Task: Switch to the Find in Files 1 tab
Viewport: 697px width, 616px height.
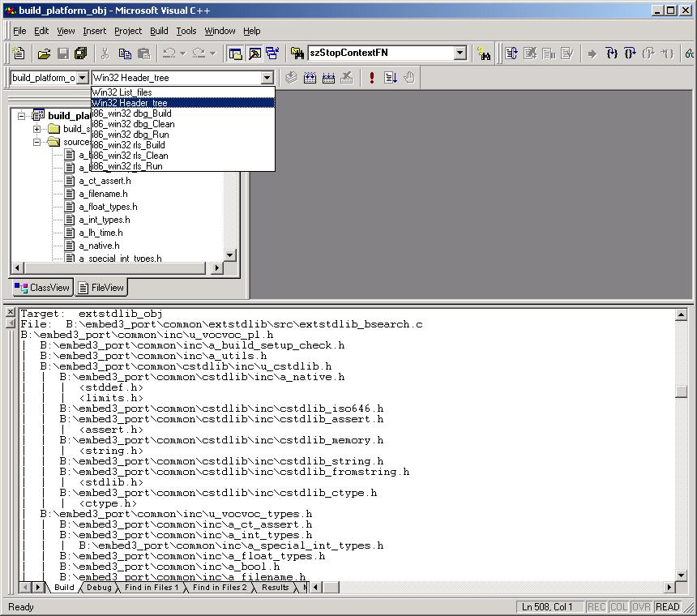Action: pyautogui.click(x=152, y=588)
